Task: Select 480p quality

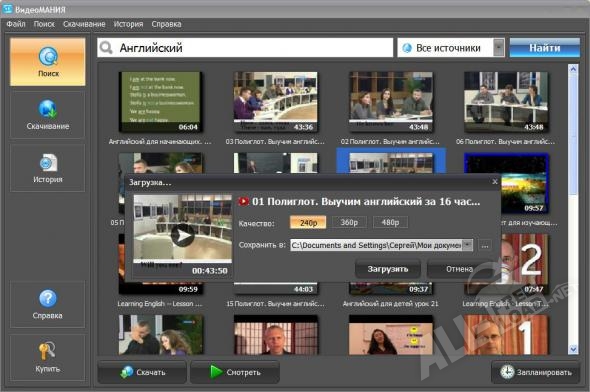Action: point(390,222)
